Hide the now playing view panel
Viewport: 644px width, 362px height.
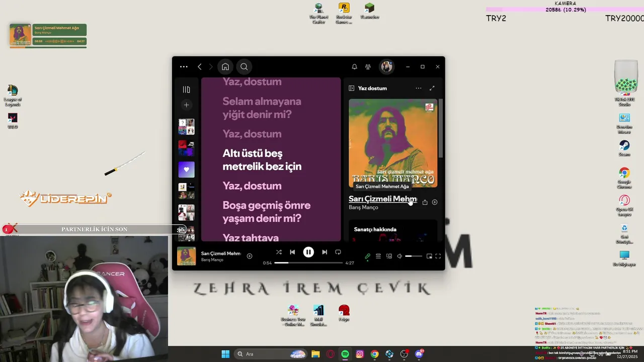(x=351, y=88)
